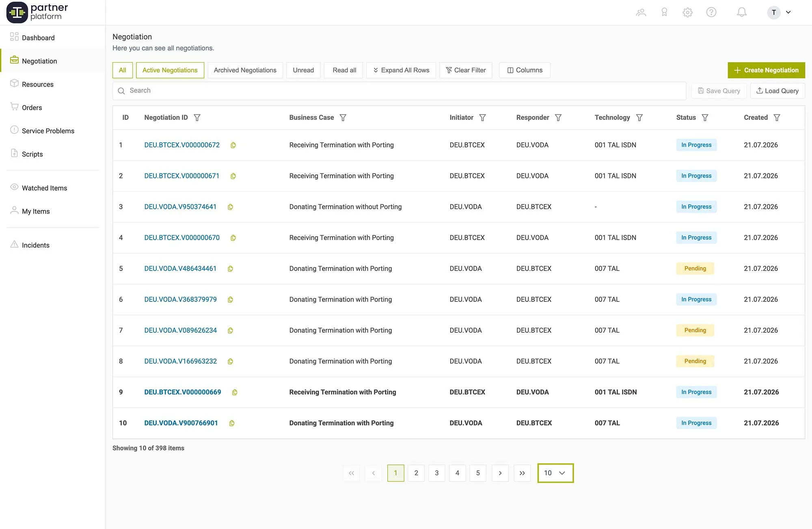812x529 pixels.
Task: Click the Create Negotiation button
Action: point(766,70)
